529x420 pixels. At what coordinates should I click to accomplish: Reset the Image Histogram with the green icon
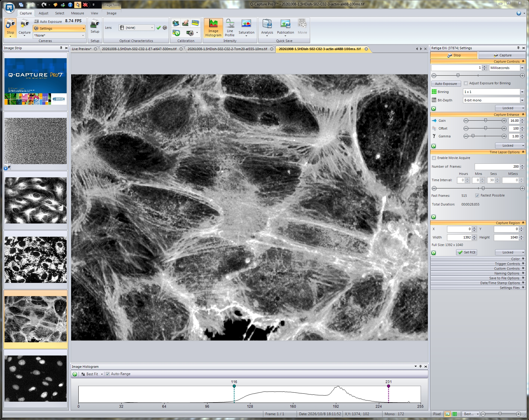[75, 374]
